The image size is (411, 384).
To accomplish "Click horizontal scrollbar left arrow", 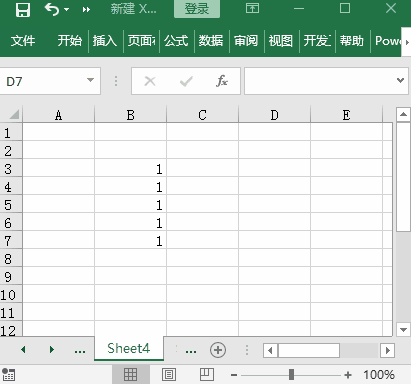I will (270, 350).
